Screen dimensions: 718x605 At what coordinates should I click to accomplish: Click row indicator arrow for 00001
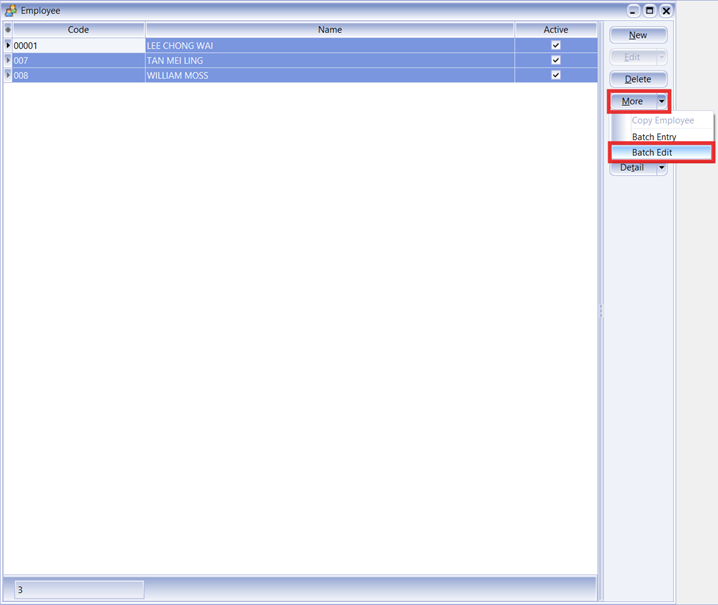click(x=8, y=46)
